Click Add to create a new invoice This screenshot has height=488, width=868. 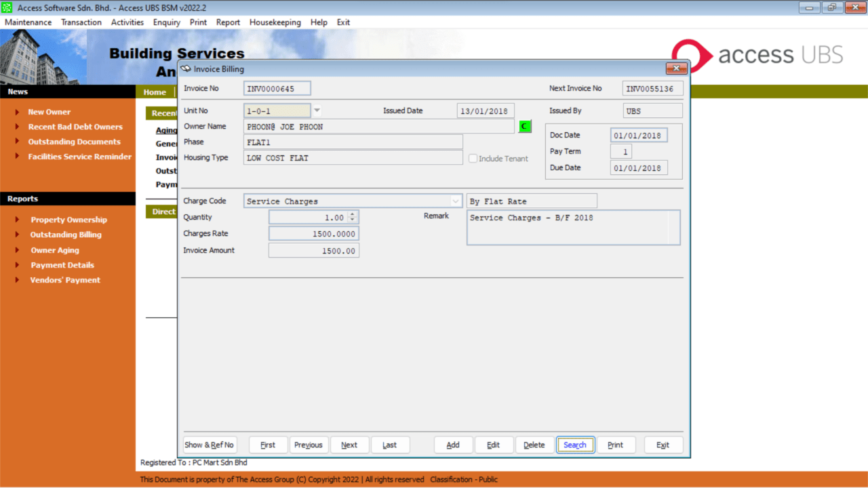click(453, 445)
